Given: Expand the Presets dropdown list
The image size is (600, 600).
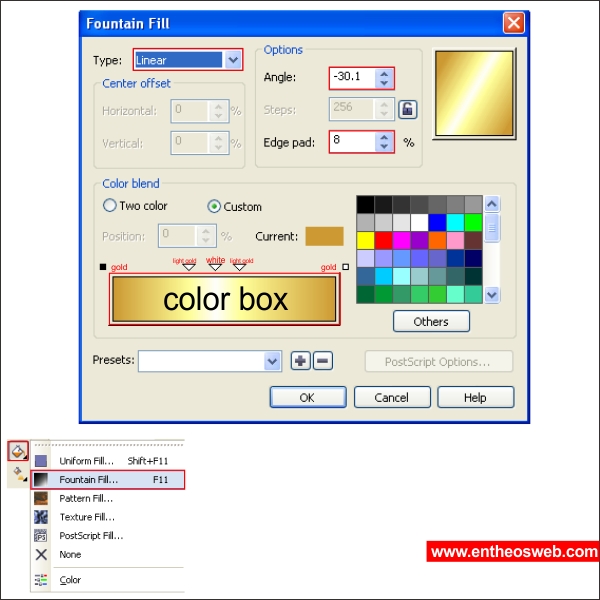Looking at the screenshot, I should pyautogui.click(x=272, y=361).
